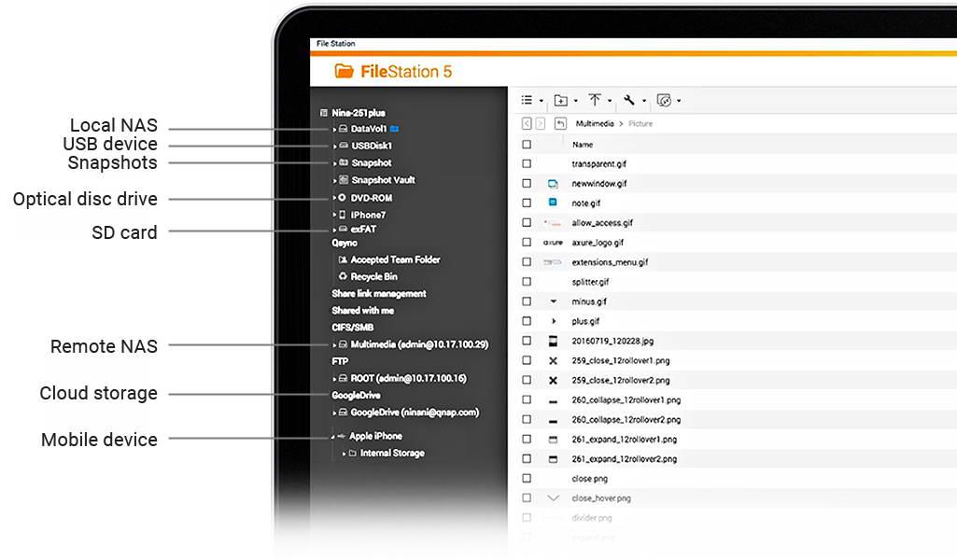Go forward with the right arrow button
957x560 pixels.
[x=541, y=124]
